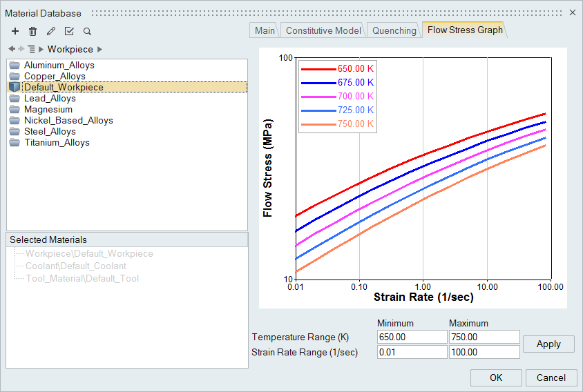Image resolution: width=583 pixels, height=392 pixels.
Task: Expand the arrow after Workpiece breadcrumb
Action: (x=100, y=49)
